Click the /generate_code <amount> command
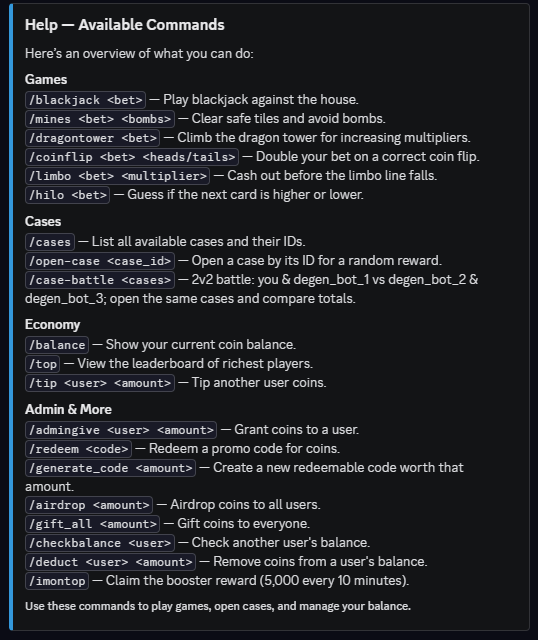Image resolution: width=538 pixels, height=640 pixels. [x=110, y=468]
